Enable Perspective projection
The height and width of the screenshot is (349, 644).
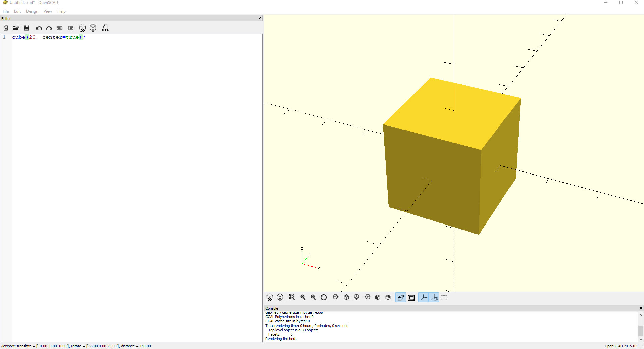tap(401, 297)
